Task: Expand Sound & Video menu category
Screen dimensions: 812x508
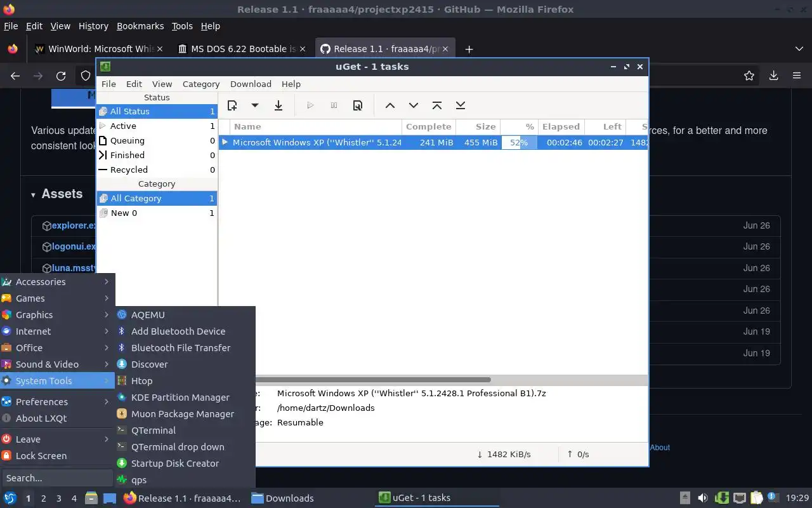Action: pos(57,364)
